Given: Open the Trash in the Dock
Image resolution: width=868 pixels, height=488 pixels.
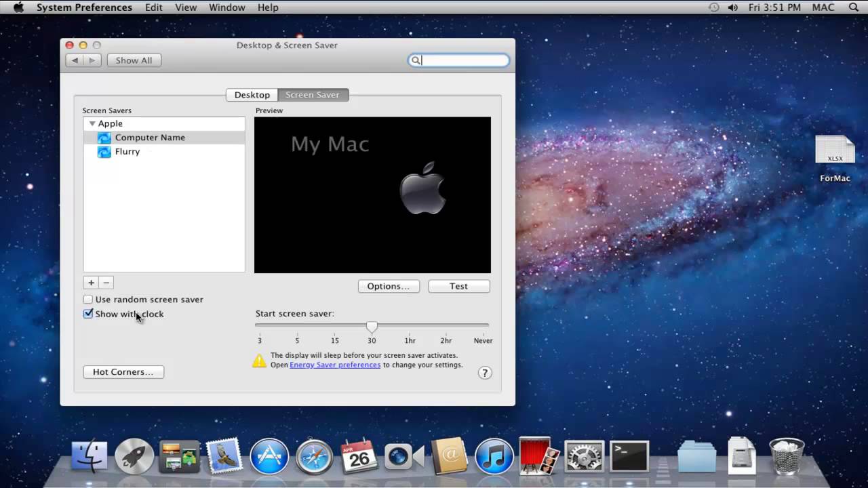Looking at the screenshot, I should (787, 455).
